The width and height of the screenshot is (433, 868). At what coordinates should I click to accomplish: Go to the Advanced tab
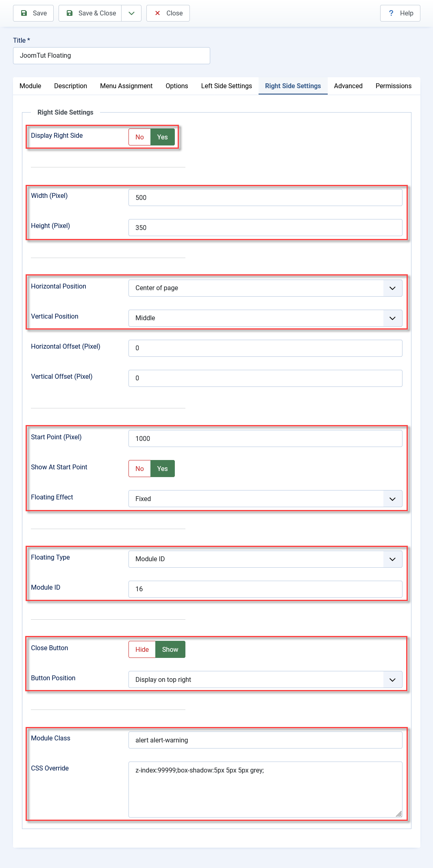pos(348,86)
